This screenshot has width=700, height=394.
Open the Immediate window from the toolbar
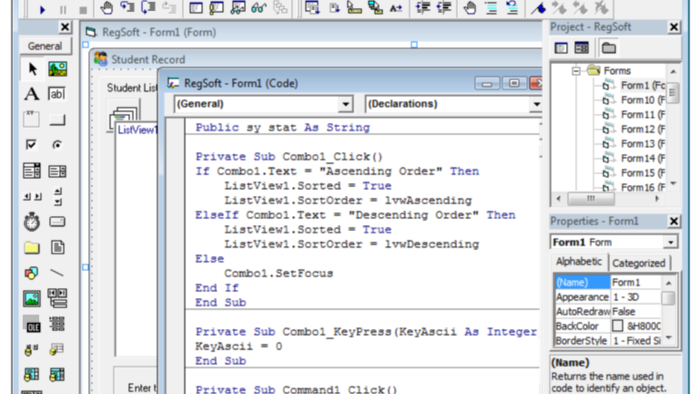[x=217, y=8]
